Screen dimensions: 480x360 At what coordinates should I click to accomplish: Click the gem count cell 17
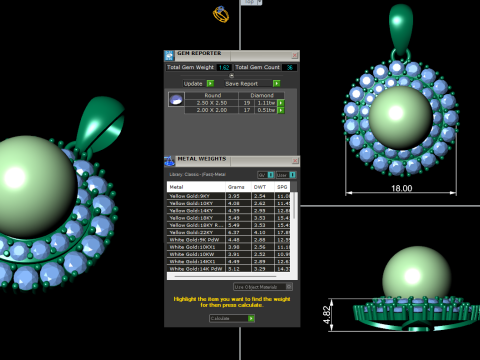247,110
